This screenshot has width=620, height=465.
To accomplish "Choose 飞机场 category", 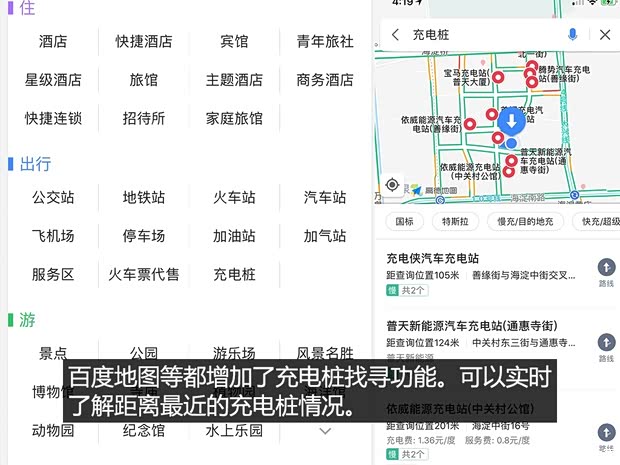I will pyautogui.click(x=53, y=236).
